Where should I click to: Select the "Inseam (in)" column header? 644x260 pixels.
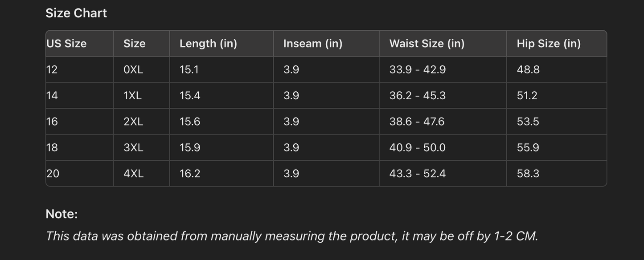pos(313,44)
